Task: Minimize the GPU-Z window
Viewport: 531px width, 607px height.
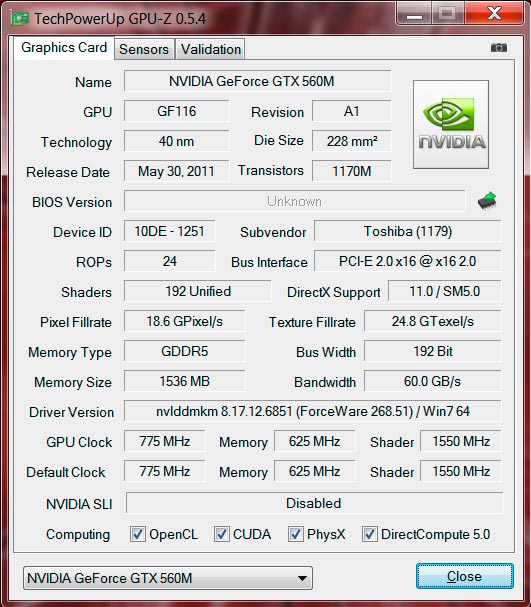Action: 413,14
